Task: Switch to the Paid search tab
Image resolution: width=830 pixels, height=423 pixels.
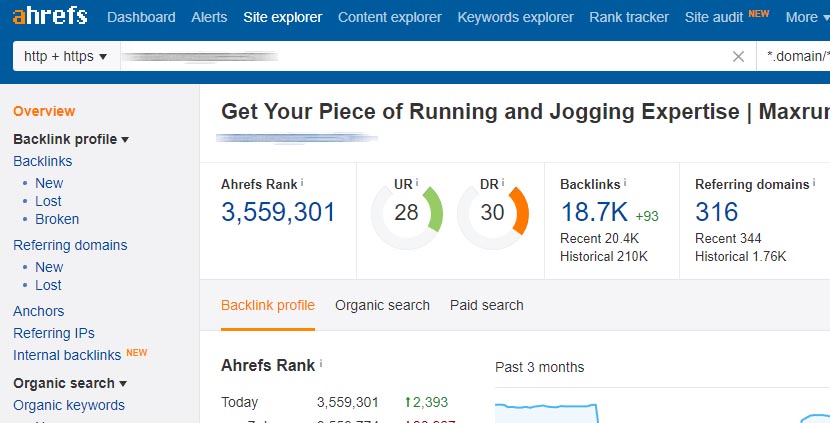Action: click(486, 305)
